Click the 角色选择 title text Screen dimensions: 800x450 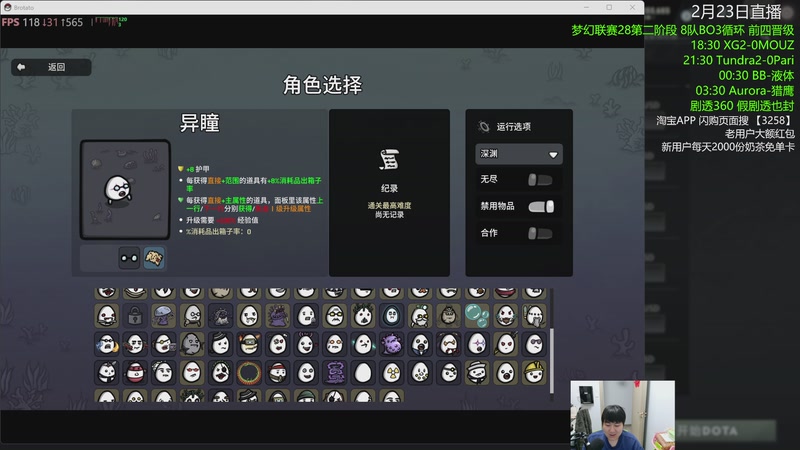[x=322, y=85]
